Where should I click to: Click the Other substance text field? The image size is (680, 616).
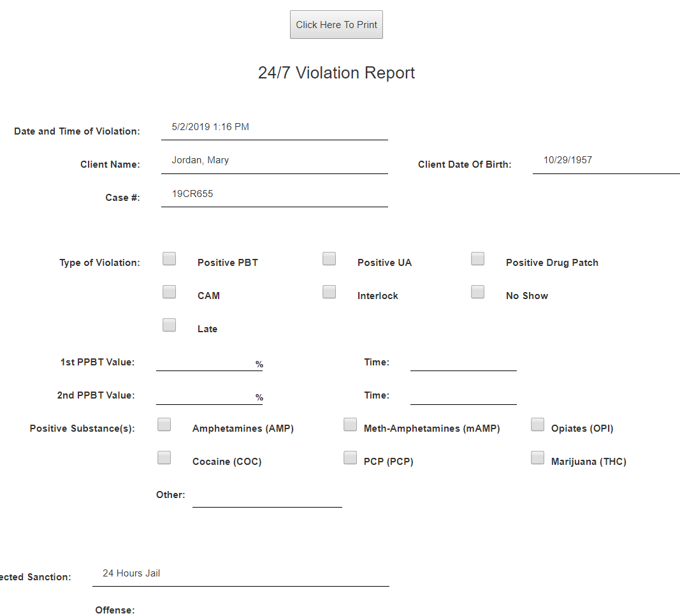tap(267, 496)
